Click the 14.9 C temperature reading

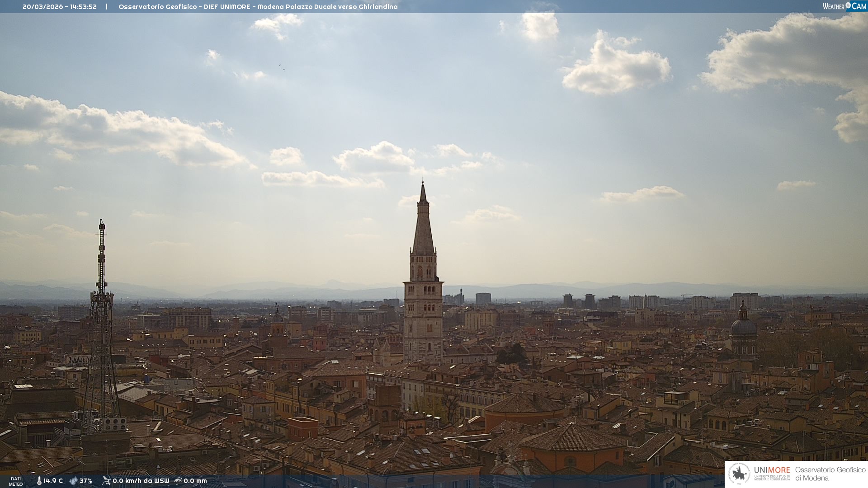coord(53,481)
